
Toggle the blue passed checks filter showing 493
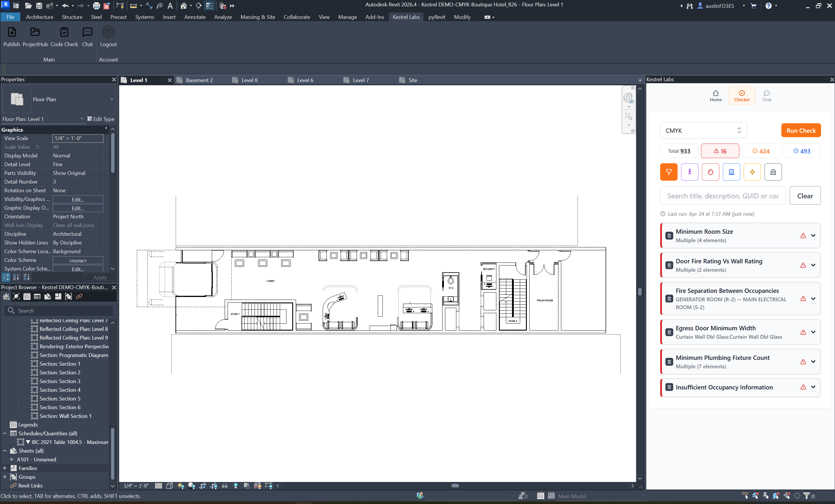coord(801,151)
